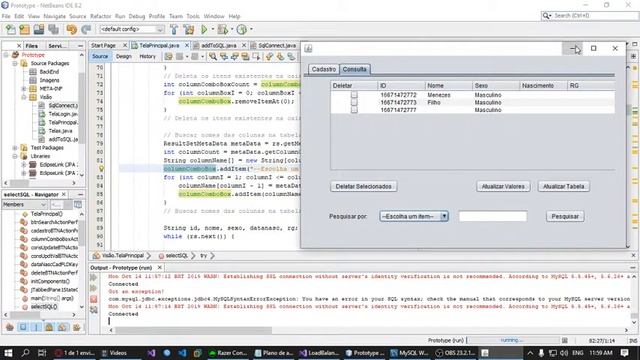Collapse the Source Packages tree node
640x360 pixels.
[x=15, y=63]
